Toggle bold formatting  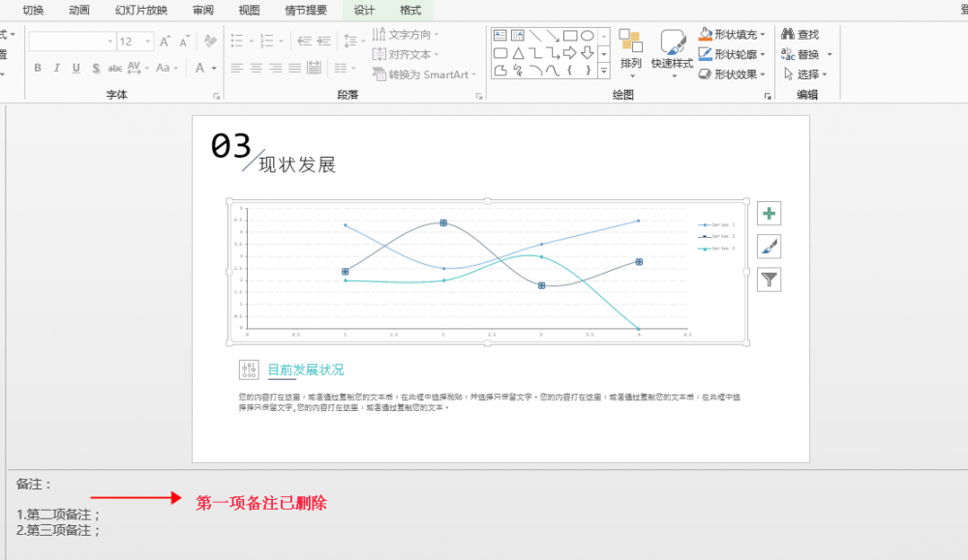37,69
